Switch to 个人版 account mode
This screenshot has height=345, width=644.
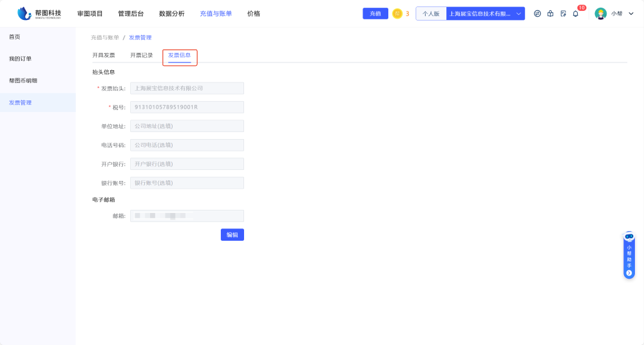coord(431,14)
